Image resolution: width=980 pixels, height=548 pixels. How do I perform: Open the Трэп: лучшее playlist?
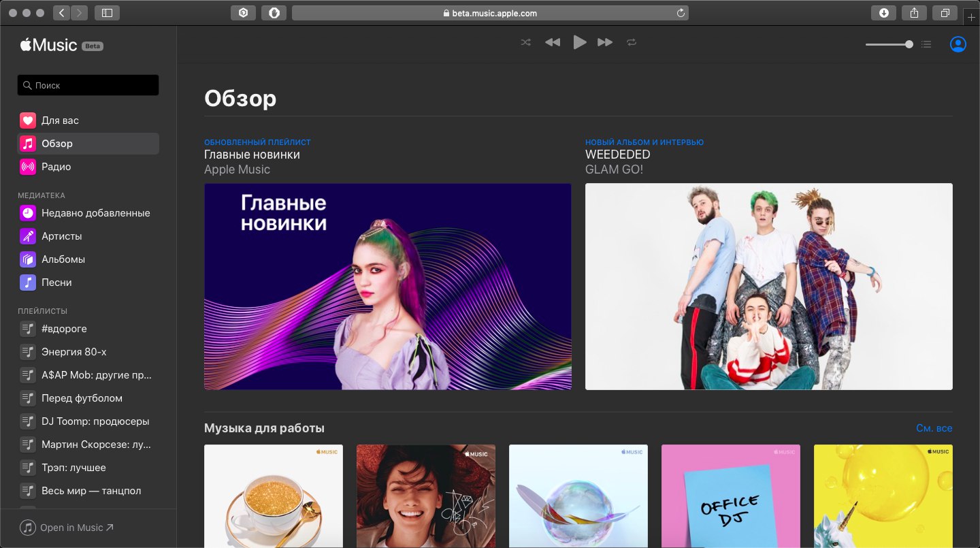coord(88,468)
